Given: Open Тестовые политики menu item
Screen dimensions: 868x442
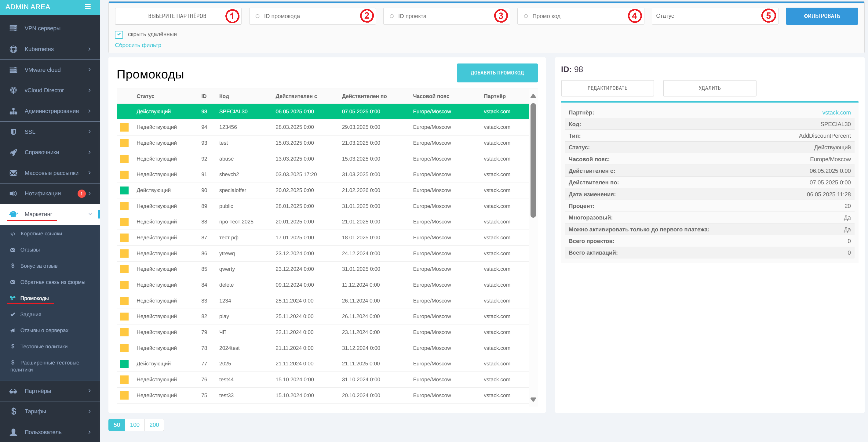Looking at the screenshot, I should (44, 347).
